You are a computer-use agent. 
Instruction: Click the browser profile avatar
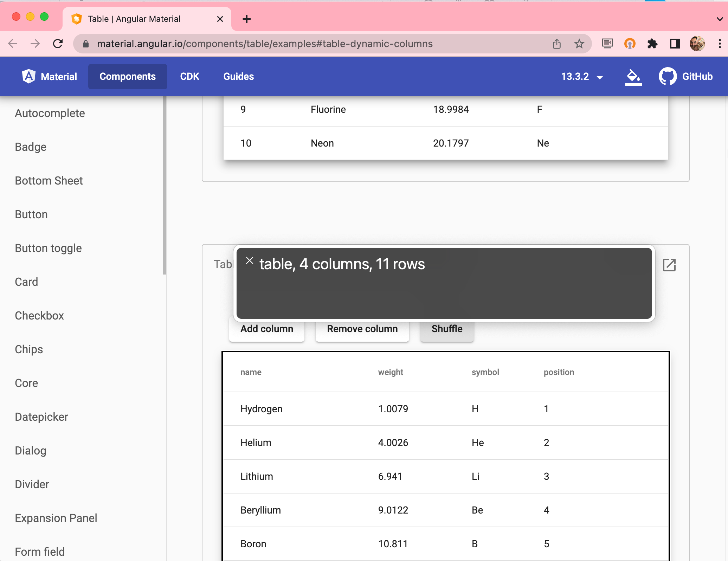[698, 44]
